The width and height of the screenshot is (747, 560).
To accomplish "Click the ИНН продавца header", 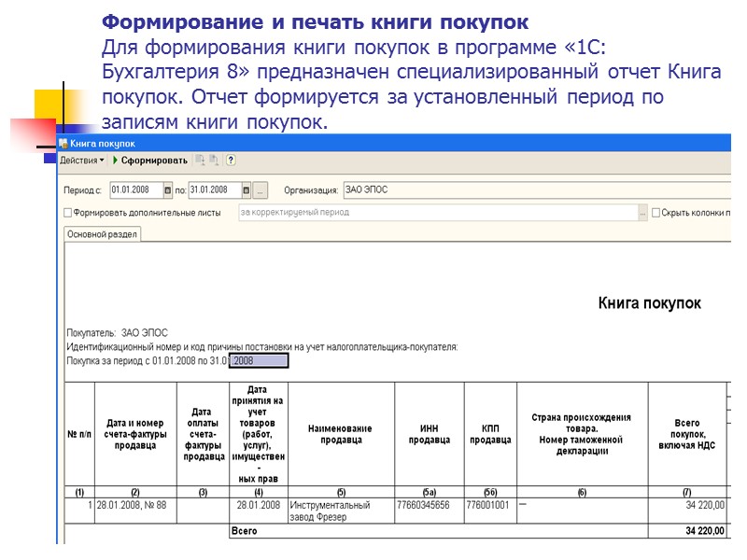I will 430,434.
